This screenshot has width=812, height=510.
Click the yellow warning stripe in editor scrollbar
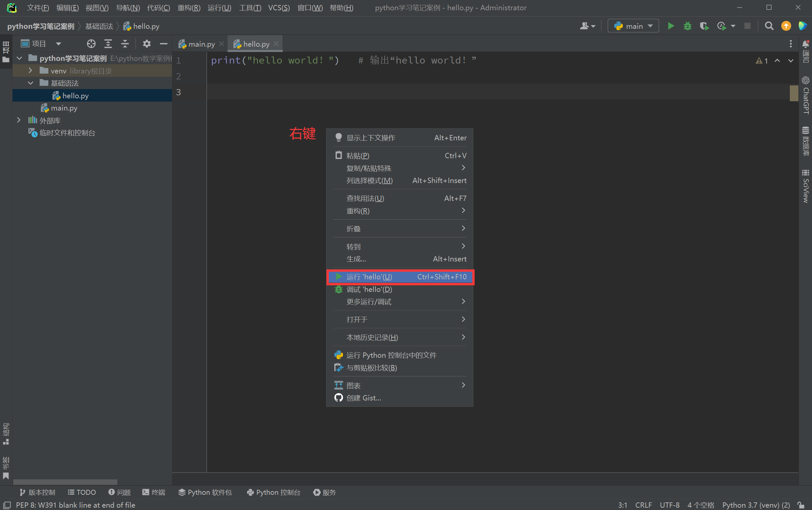(794, 93)
